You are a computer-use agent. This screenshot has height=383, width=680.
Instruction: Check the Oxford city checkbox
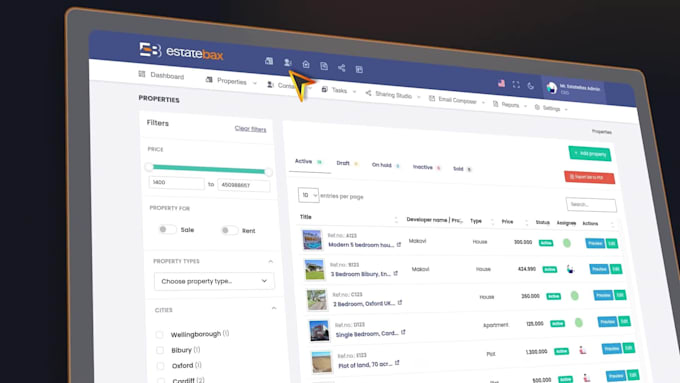click(160, 366)
